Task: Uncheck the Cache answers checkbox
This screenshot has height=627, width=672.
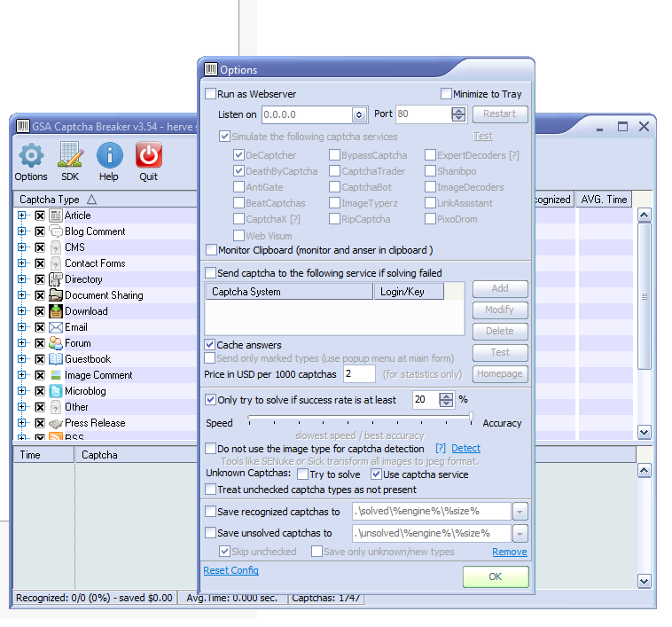Action: tap(209, 345)
